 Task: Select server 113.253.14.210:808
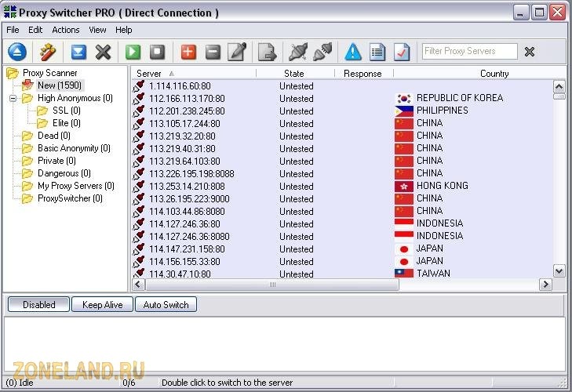pyautogui.click(x=187, y=186)
